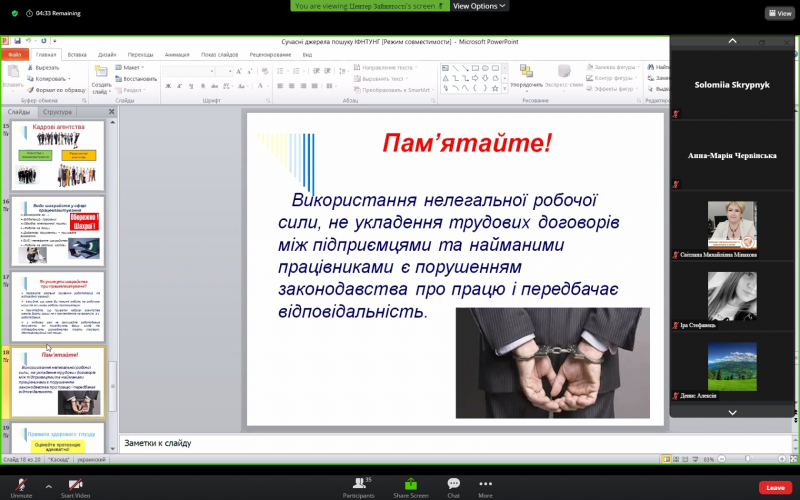Show previous participants with up chevron
Image resolution: width=800 pixels, height=500 pixels.
(732, 41)
